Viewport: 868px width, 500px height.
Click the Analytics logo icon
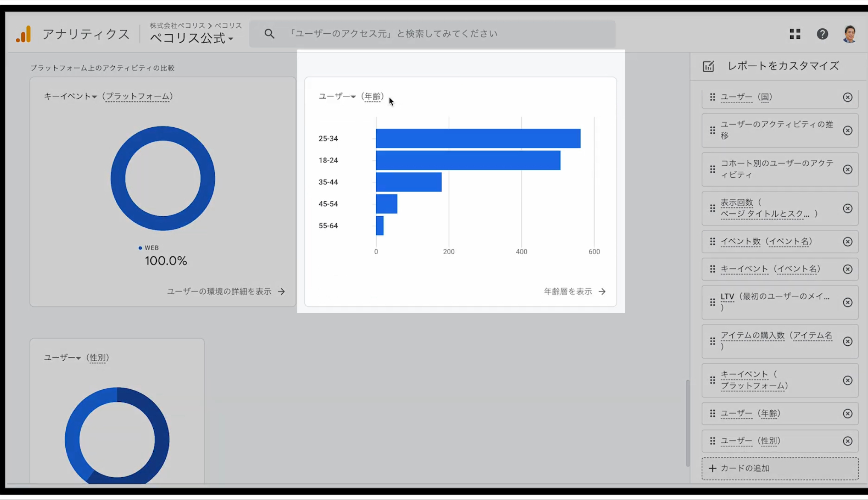(x=24, y=34)
